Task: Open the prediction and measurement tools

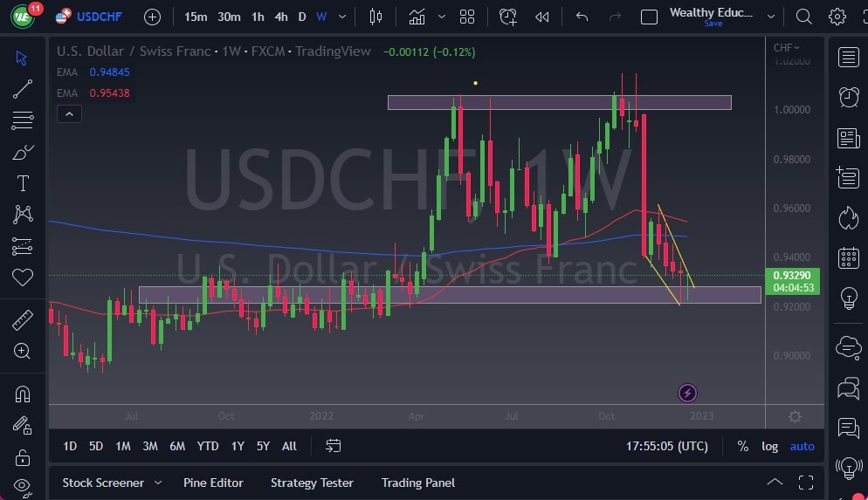Action: [22, 246]
